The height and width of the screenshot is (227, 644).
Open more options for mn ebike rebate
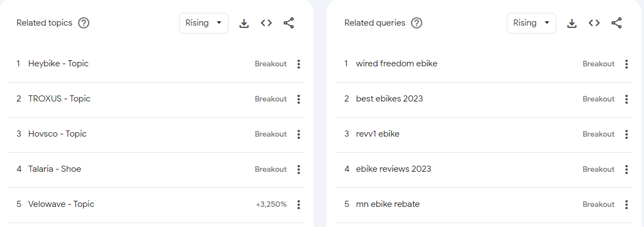(x=626, y=205)
